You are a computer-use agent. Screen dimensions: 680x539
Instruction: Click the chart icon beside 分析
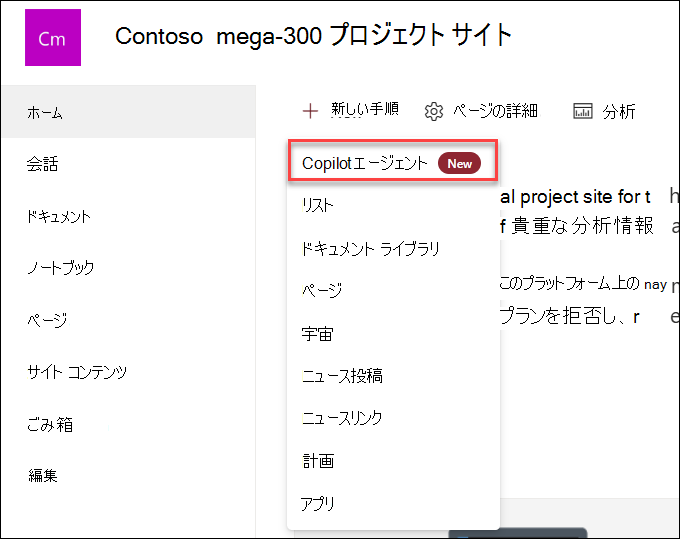582,111
